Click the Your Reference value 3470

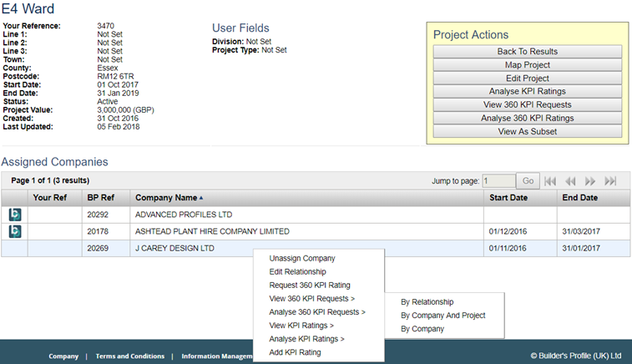(105, 26)
